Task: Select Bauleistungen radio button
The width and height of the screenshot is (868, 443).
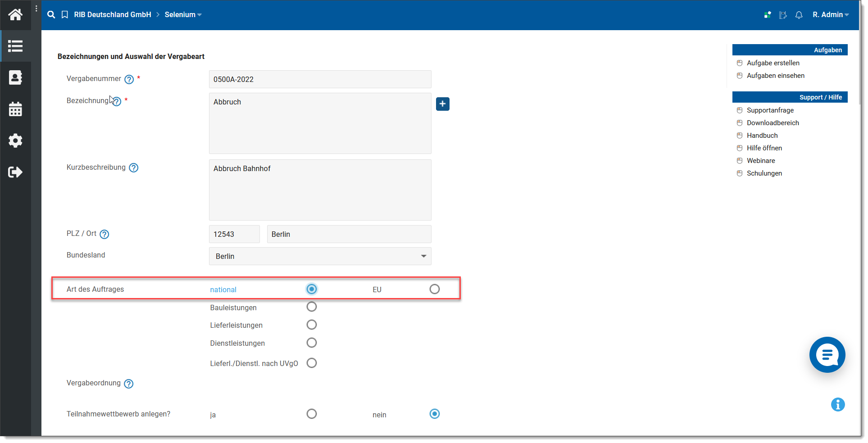Action: coord(312,307)
